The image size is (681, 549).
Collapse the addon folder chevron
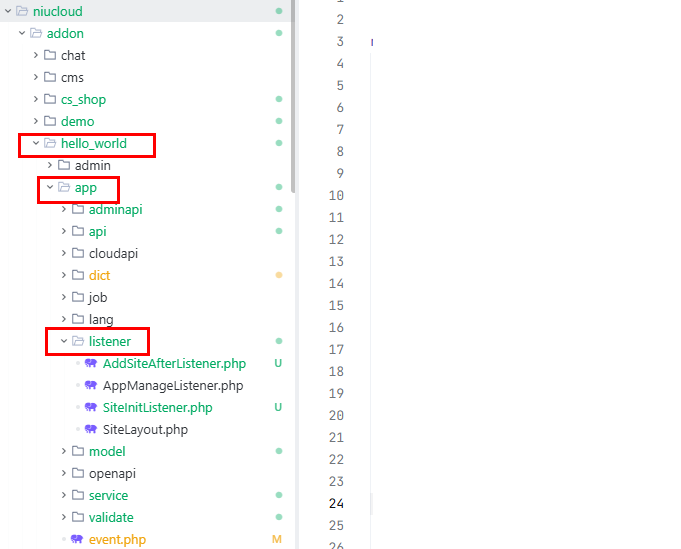pos(22,33)
